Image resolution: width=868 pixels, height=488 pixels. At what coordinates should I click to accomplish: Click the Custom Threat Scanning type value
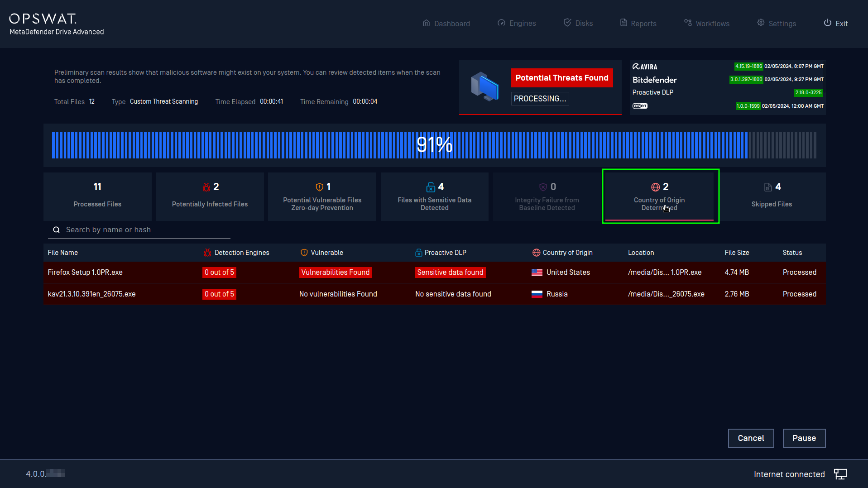click(164, 102)
